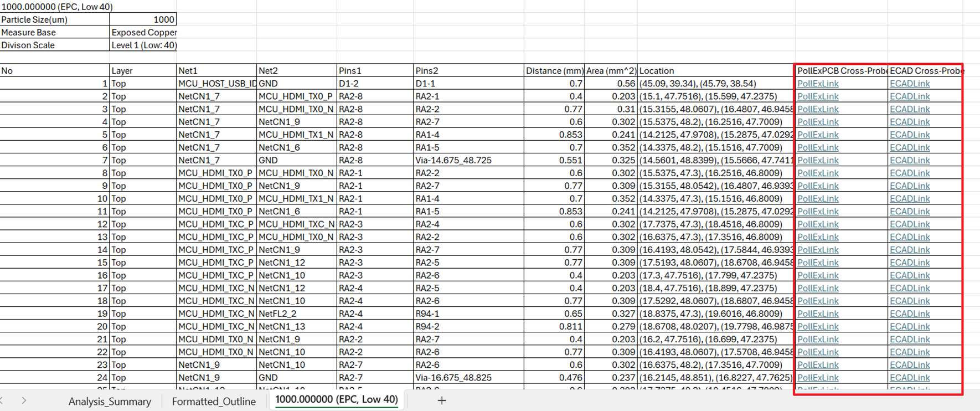
Task: Click the Net1 column header cell
Action: pyautogui.click(x=216, y=71)
